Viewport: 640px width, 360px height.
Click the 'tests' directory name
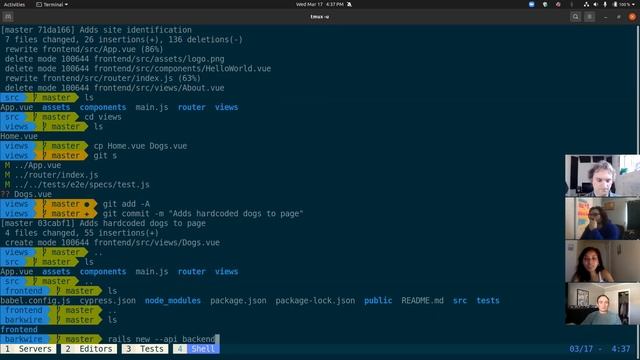click(x=488, y=300)
